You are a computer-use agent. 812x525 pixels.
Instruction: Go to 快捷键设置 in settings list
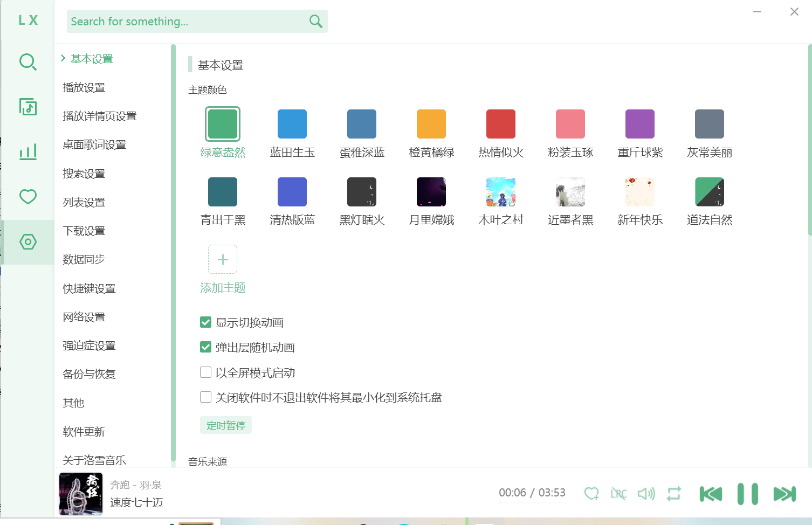pyautogui.click(x=89, y=288)
